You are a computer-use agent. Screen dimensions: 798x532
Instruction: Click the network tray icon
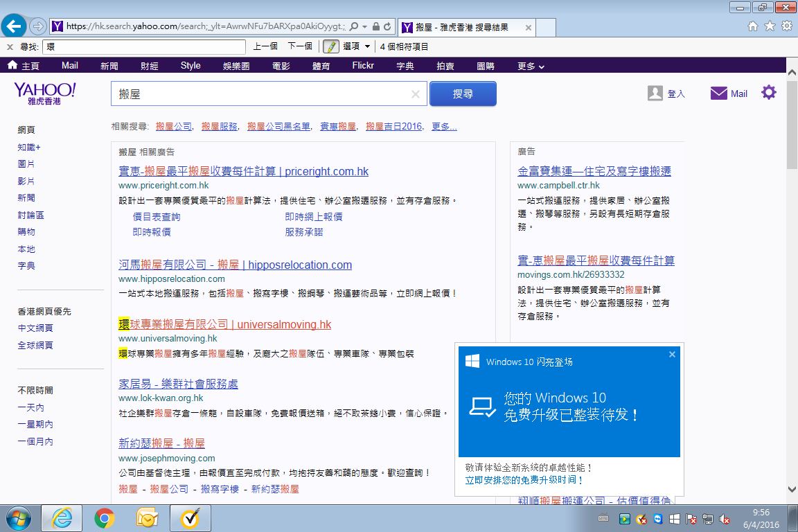pyautogui.click(x=708, y=520)
